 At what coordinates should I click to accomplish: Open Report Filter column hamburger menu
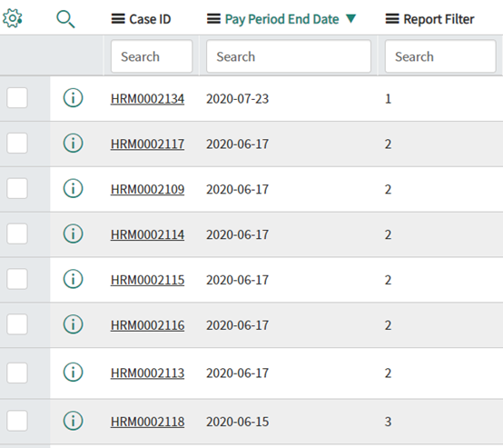[x=392, y=19]
